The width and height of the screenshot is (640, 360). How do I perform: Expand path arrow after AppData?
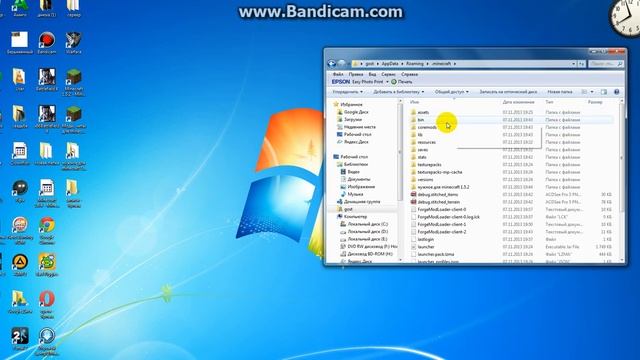(402, 64)
